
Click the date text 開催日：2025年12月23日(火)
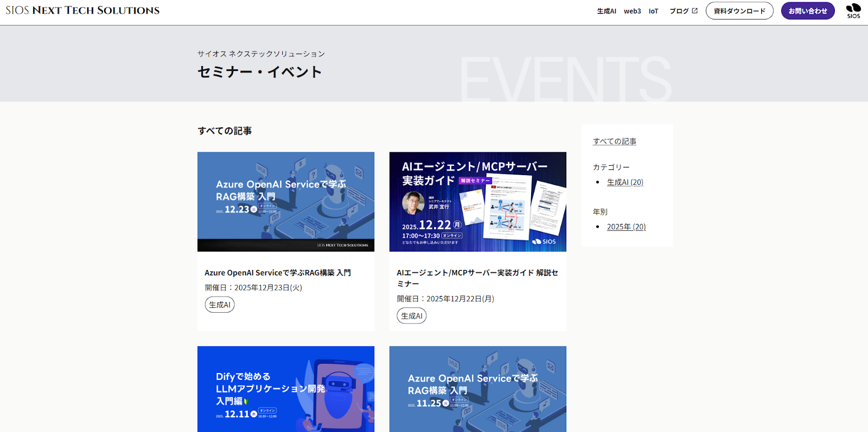coord(253,288)
